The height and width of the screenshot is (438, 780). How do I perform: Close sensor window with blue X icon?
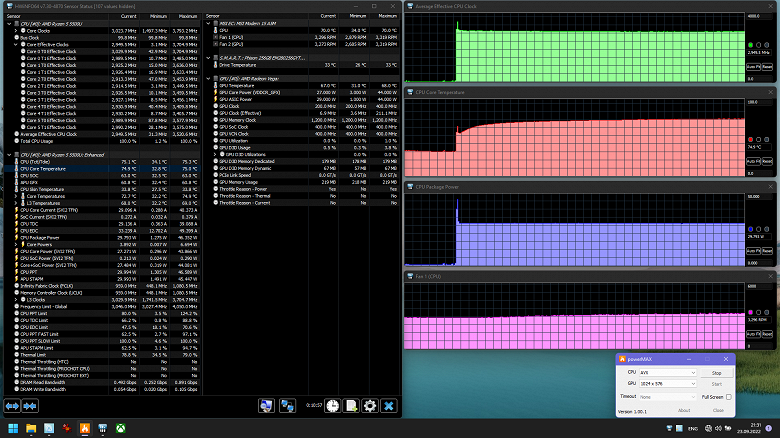point(389,406)
